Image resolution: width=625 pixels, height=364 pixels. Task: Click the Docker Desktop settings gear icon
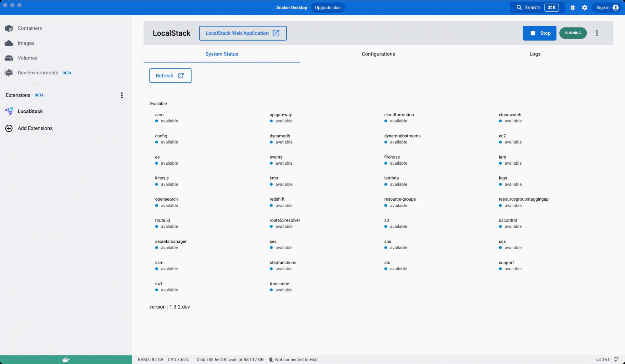coord(584,7)
